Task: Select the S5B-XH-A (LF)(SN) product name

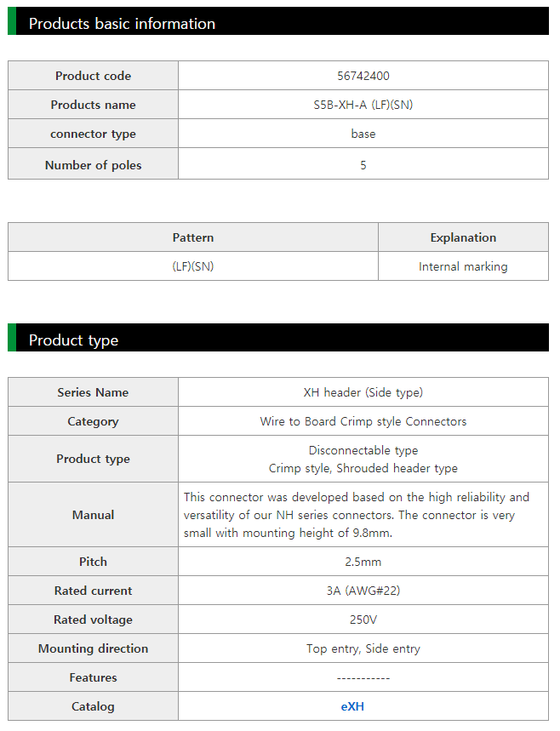Action: (x=363, y=105)
